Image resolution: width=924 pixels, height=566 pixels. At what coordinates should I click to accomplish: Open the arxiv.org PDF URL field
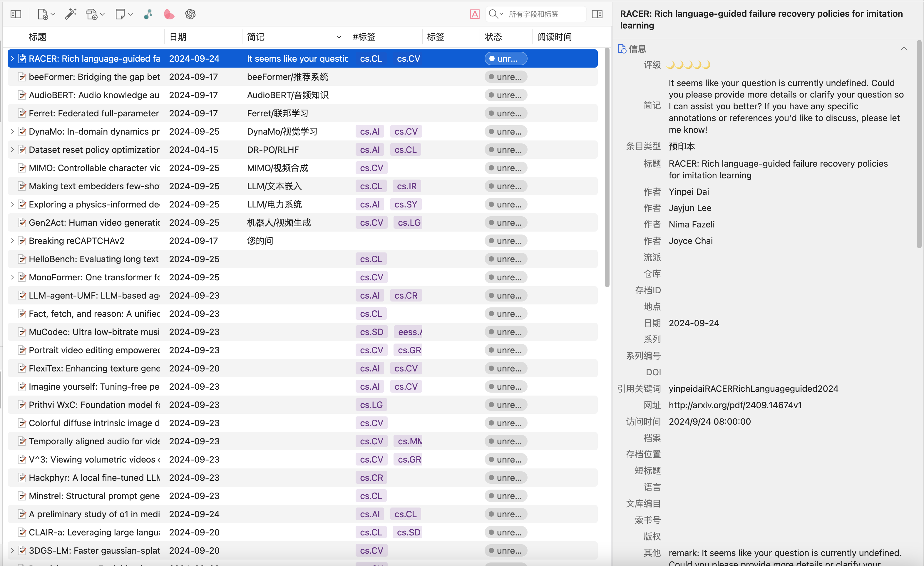[x=735, y=405]
